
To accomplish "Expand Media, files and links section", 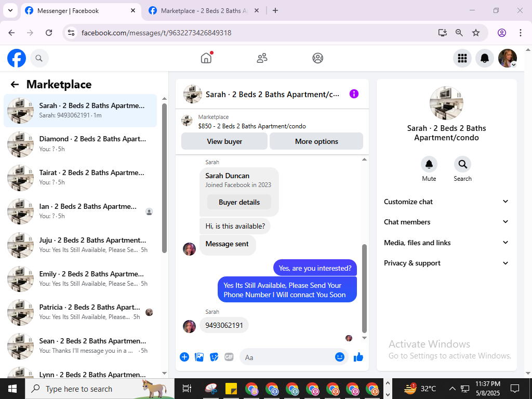I will tap(446, 243).
